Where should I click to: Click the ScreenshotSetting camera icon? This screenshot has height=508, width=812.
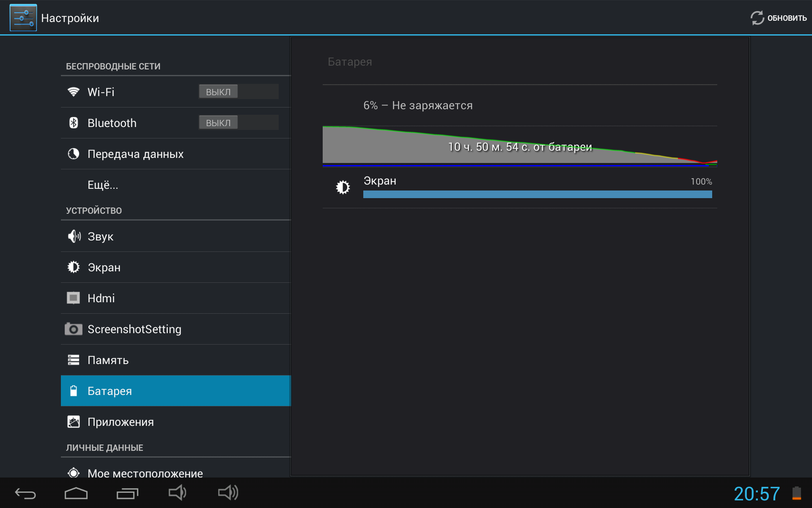coord(74,329)
